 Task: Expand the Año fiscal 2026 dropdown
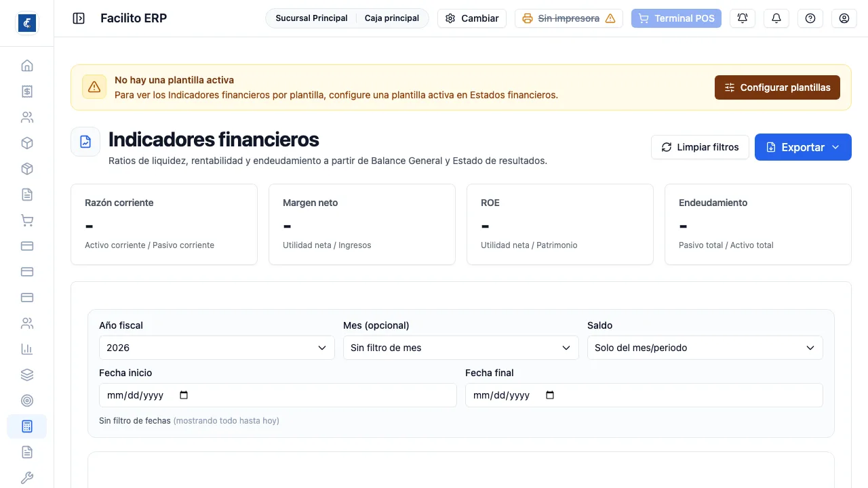tap(217, 348)
